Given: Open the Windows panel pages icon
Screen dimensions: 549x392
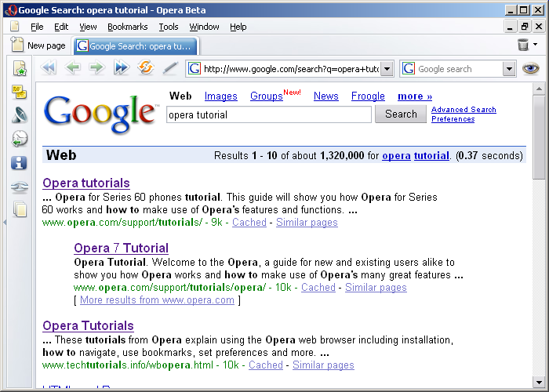Looking at the screenshot, I should (x=20, y=210).
